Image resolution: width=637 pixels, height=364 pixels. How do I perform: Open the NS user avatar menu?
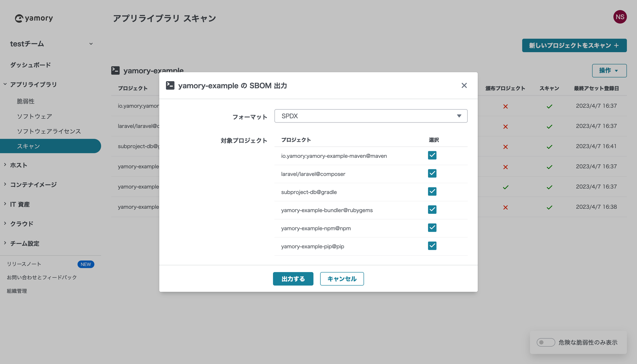click(620, 17)
